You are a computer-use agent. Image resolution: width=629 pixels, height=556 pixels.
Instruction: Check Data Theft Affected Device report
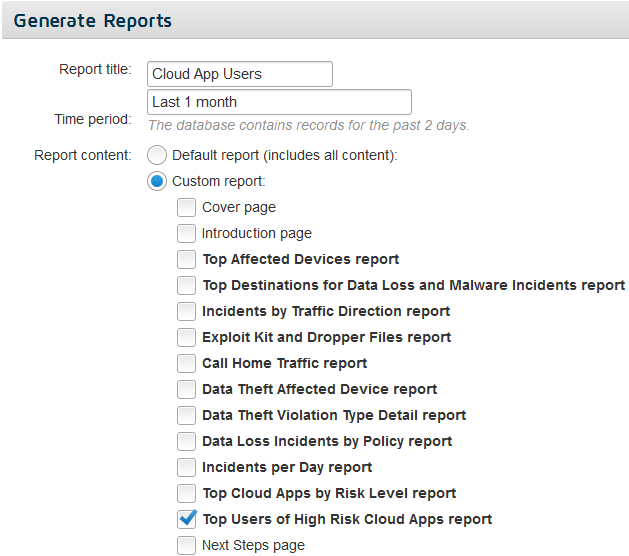tap(187, 390)
